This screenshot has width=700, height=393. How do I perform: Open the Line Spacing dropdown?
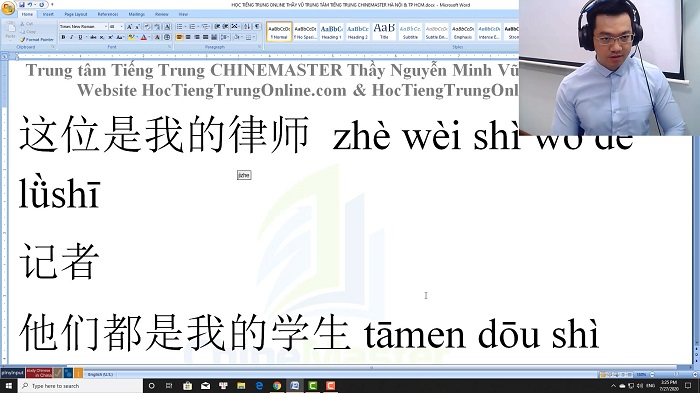pos(225,37)
